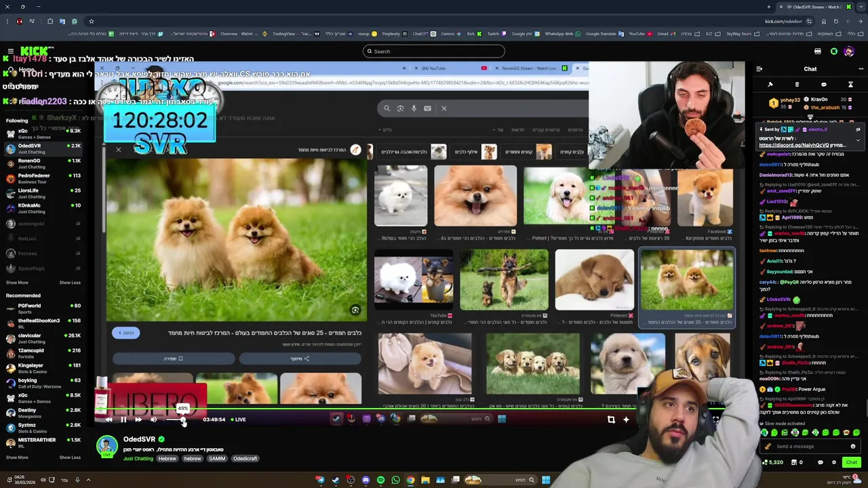
Task: Select the SAMIM stream tag
Action: pos(217,459)
